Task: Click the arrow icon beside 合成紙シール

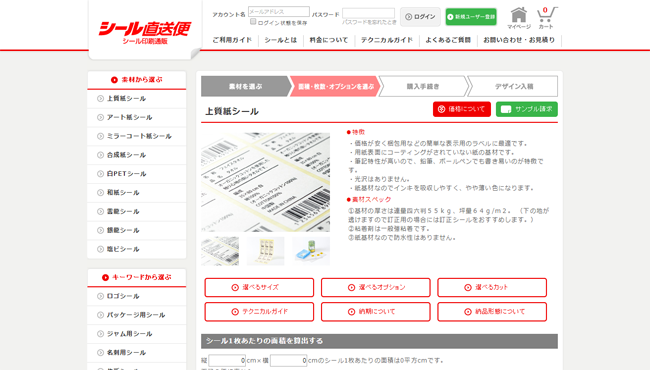Action: 100,155
